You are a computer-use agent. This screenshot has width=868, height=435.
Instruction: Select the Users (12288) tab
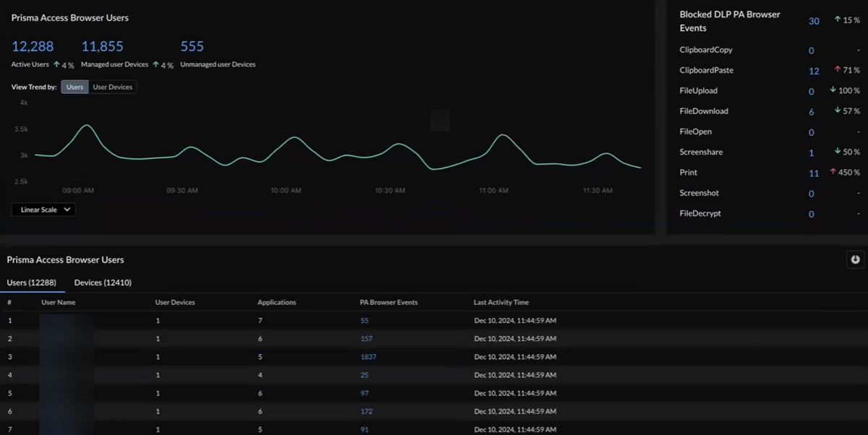click(32, 283)
